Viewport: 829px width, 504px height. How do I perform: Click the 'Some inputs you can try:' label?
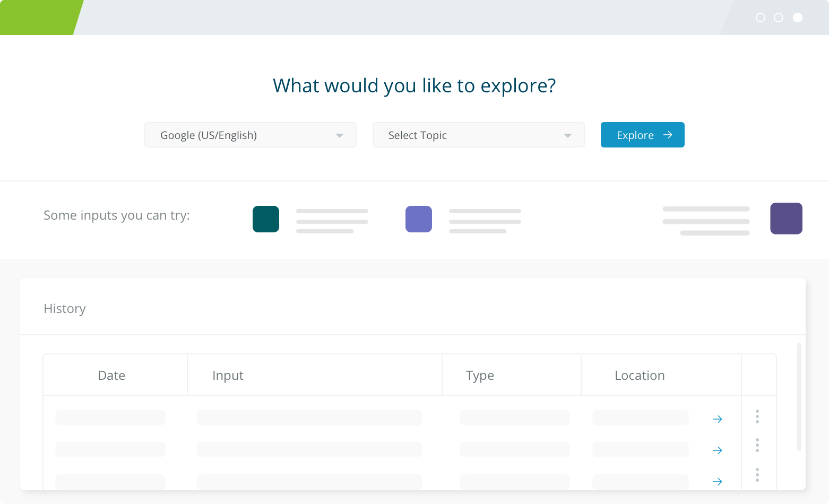click(117, 215)
